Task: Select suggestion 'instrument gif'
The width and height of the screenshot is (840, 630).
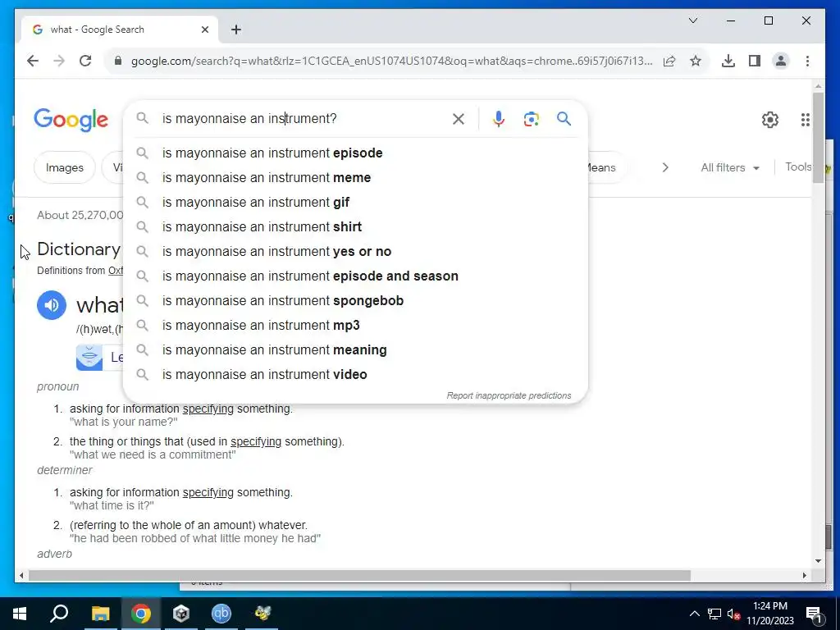Action: click(355, 202)
